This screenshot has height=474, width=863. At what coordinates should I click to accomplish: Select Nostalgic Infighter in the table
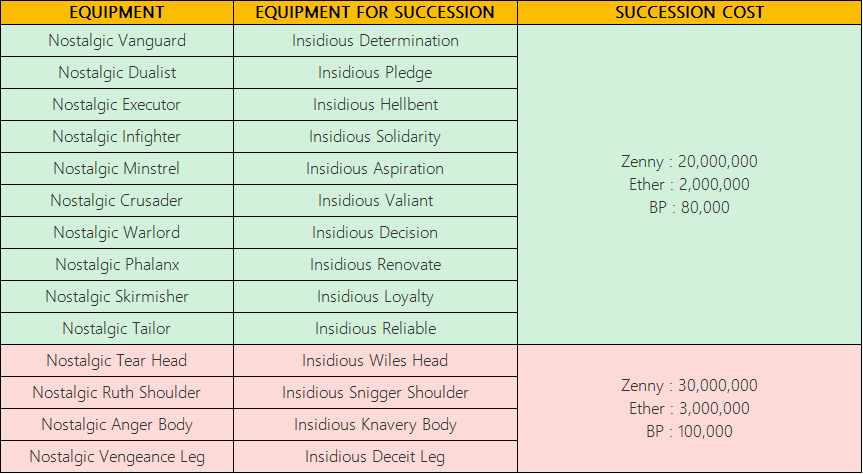117,137
